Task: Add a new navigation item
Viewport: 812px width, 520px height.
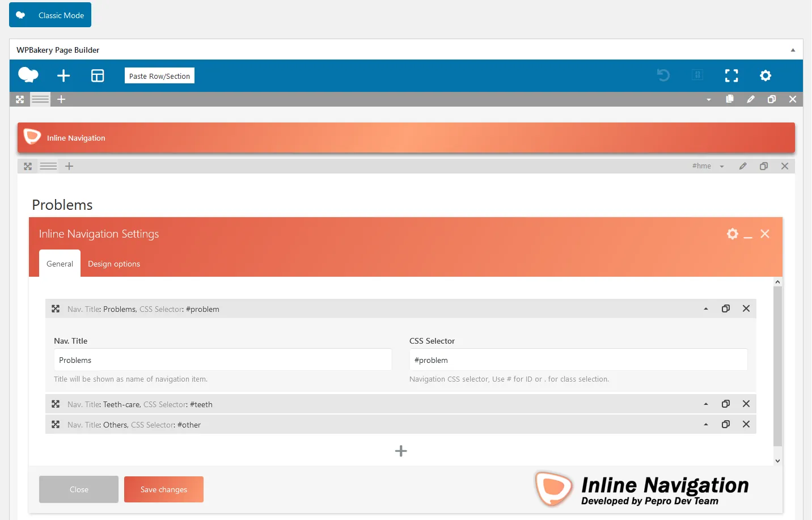Action: 401,451
